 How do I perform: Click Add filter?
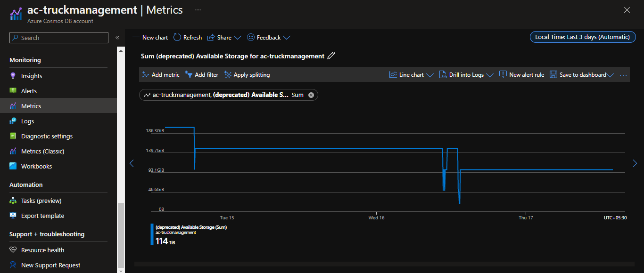click(x=201, y=75)
